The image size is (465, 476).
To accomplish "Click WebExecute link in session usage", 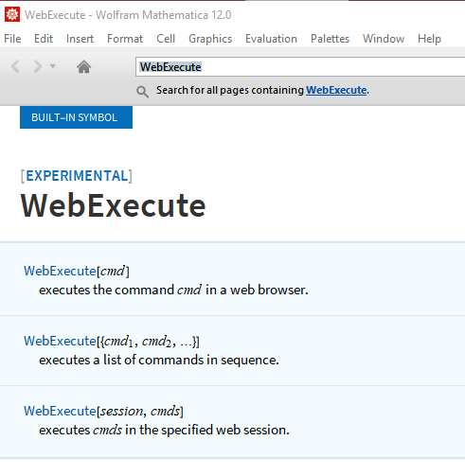I will point(60,411).
